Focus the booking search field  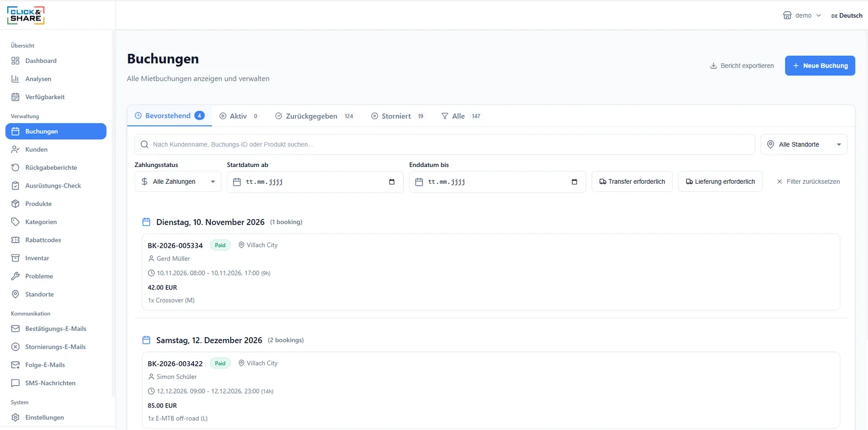click(444, 144)
